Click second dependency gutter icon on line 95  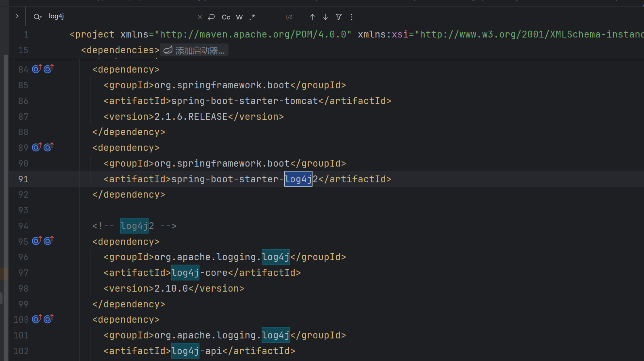[x=48, y=241]
